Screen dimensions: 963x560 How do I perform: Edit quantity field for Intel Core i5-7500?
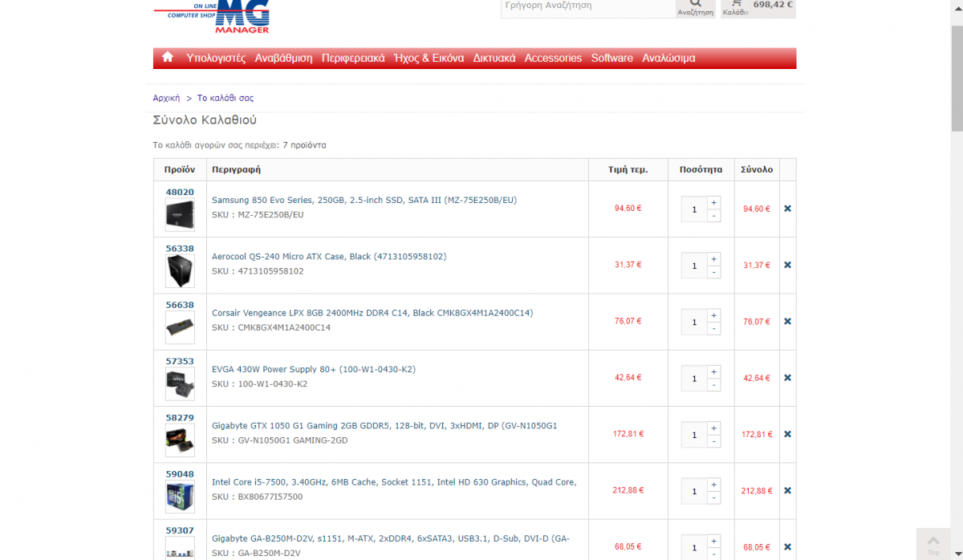click(x=694, y=490)
